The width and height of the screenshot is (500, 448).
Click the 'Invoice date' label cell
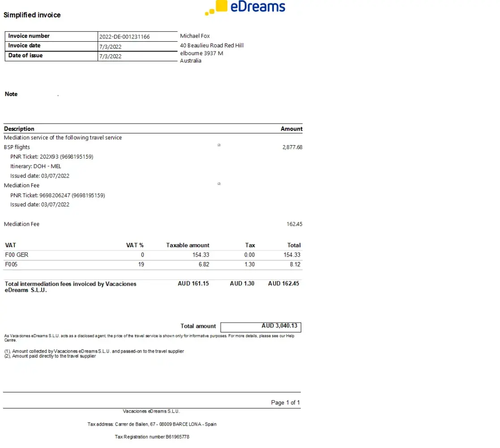51,46
